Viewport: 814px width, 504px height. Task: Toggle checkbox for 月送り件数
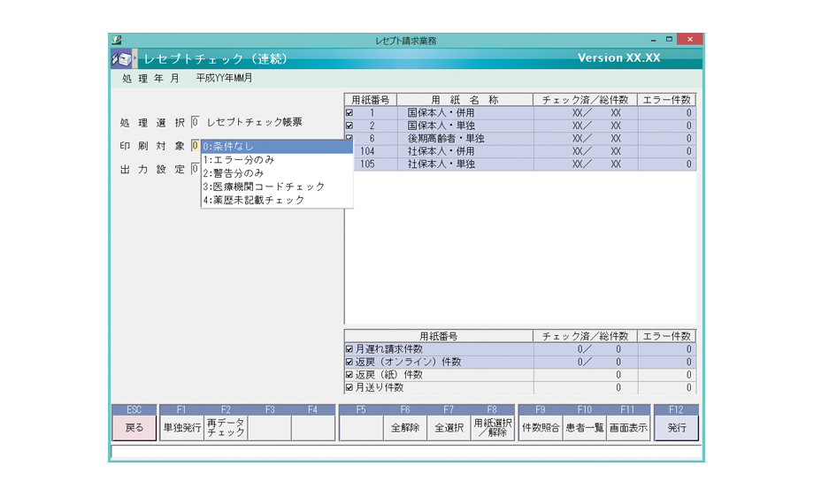coord(349,387)
